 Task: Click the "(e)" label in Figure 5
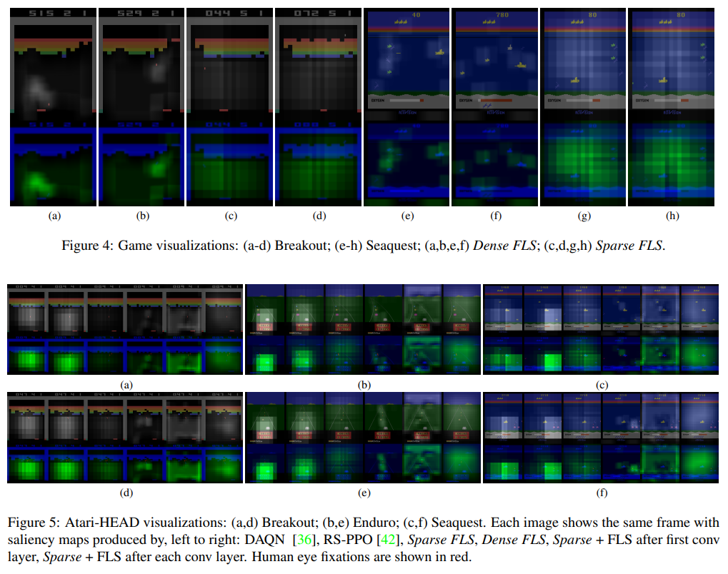coord(364,493)
